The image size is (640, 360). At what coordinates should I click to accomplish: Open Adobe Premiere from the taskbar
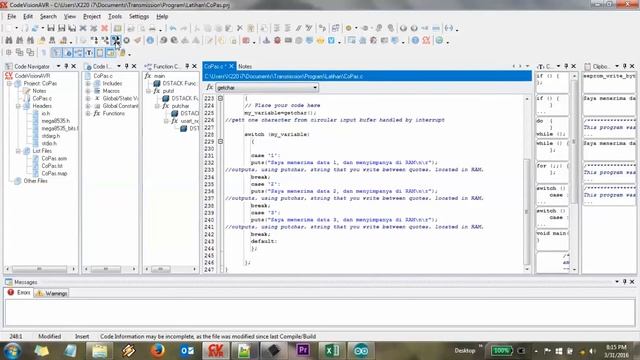(303, 351)
